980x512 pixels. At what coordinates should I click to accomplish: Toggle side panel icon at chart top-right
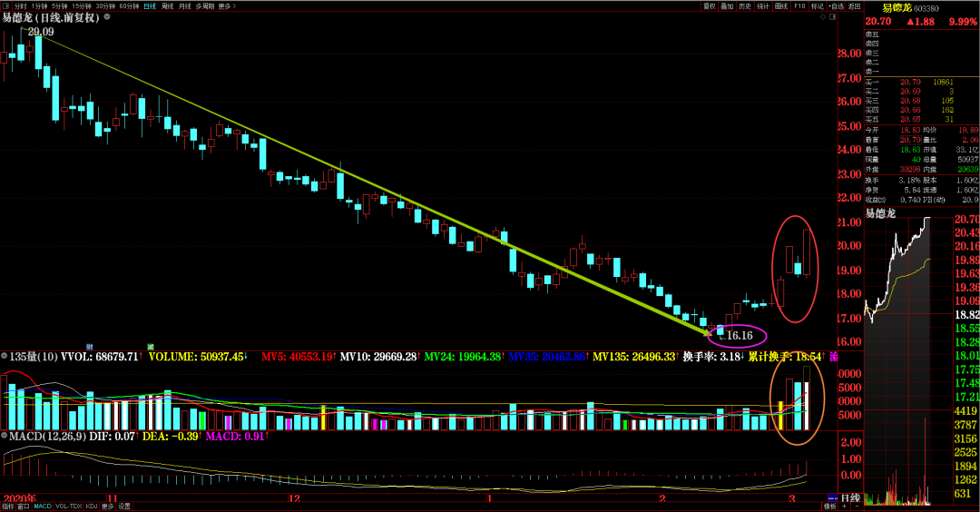(x=832, y=17)
